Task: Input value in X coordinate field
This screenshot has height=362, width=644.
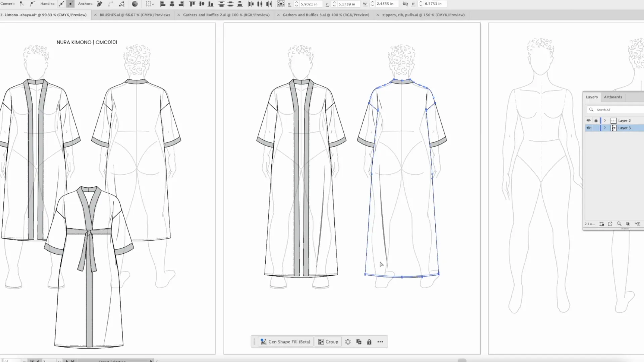Action: tap(309, 4)
